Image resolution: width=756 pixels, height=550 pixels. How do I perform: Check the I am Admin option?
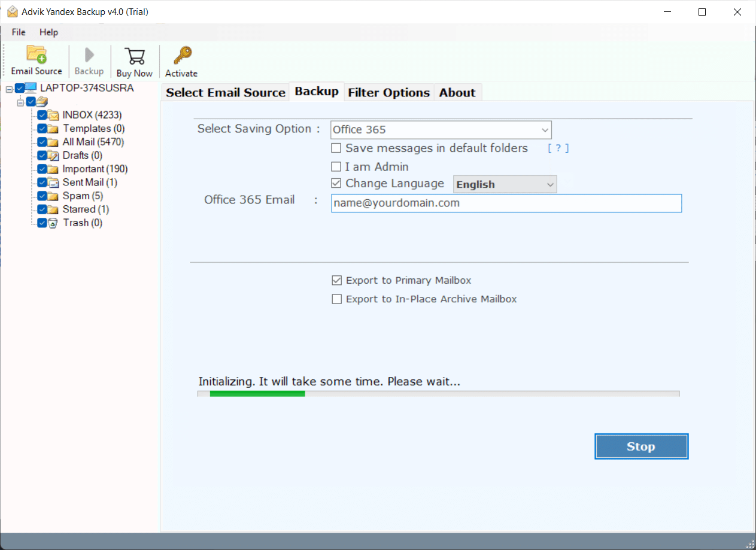(x=336, y=166)
